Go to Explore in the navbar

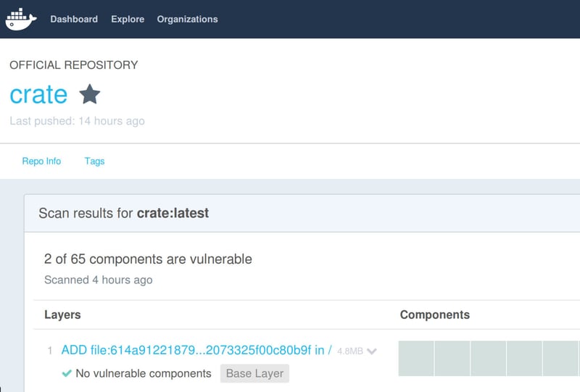(x=128, y=20)
